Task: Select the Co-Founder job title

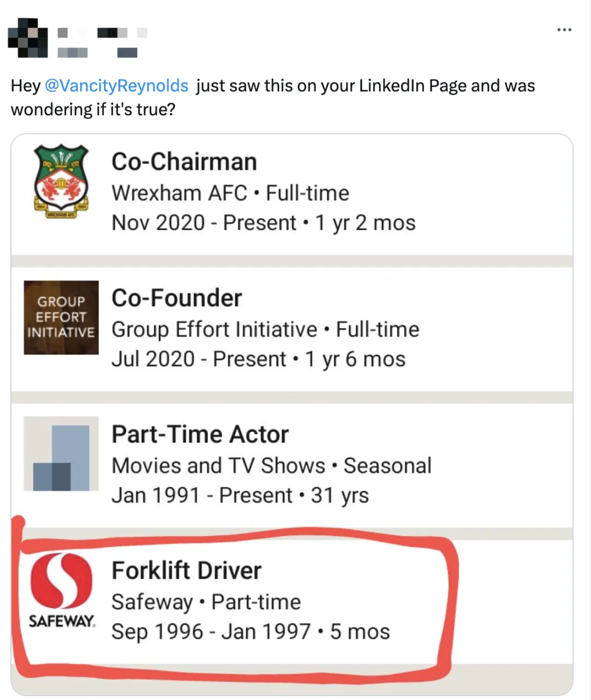Action: (177, 298)
